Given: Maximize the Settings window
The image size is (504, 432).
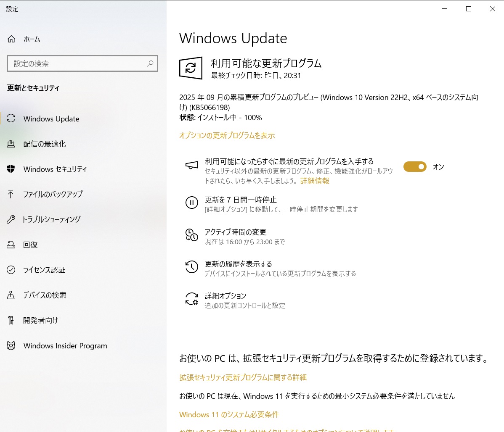Looking at the screenshot, I should 468,9.
